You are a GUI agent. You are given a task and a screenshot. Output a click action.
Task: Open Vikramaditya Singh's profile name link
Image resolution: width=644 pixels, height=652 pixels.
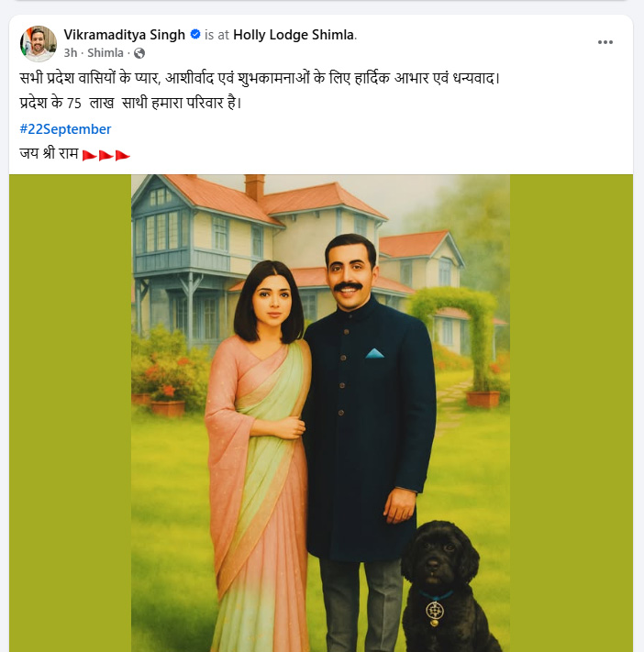pos(125,35)
